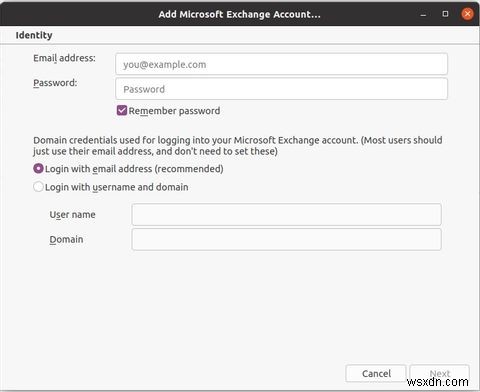Viewport: 480px width, 392px height.
Task: Cancel the account setup dialog
Action: point(376,373)
